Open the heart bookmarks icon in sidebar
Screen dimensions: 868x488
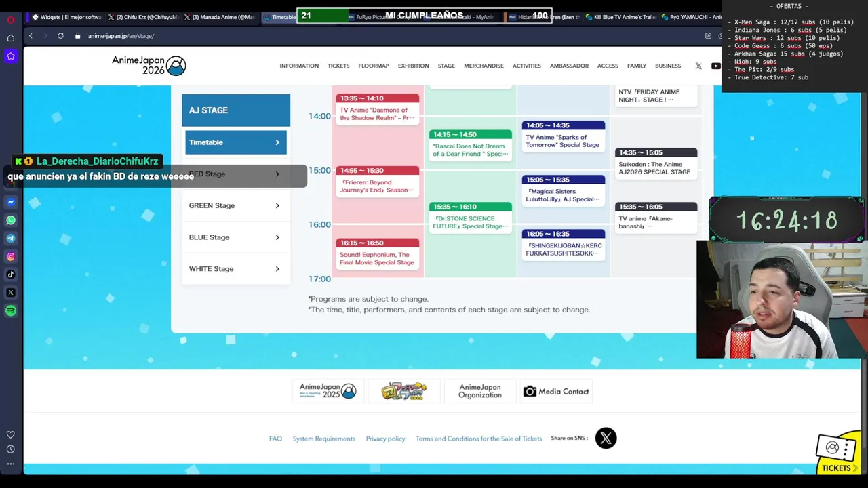pos(11,434)
